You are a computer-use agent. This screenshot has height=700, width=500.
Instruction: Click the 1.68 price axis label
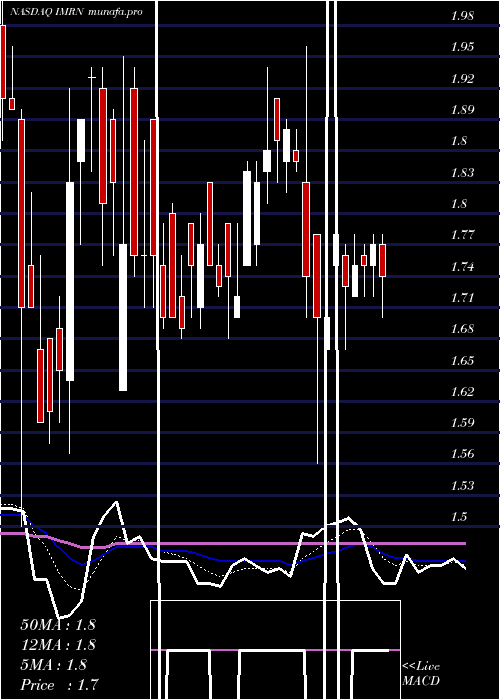pyautogui.click(x=462, y=329)
